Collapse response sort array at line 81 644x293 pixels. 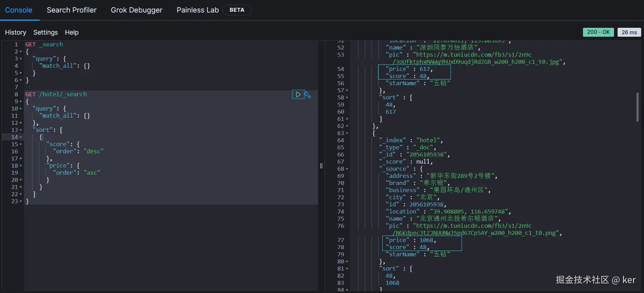click(347, 269)
